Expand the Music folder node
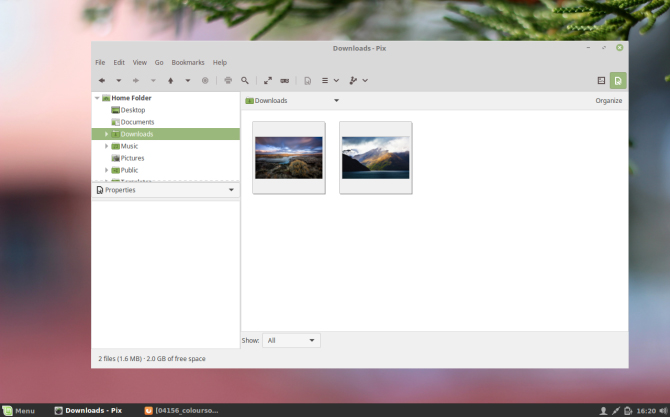Viewport: 670px width, 417px height. (106, 146)
